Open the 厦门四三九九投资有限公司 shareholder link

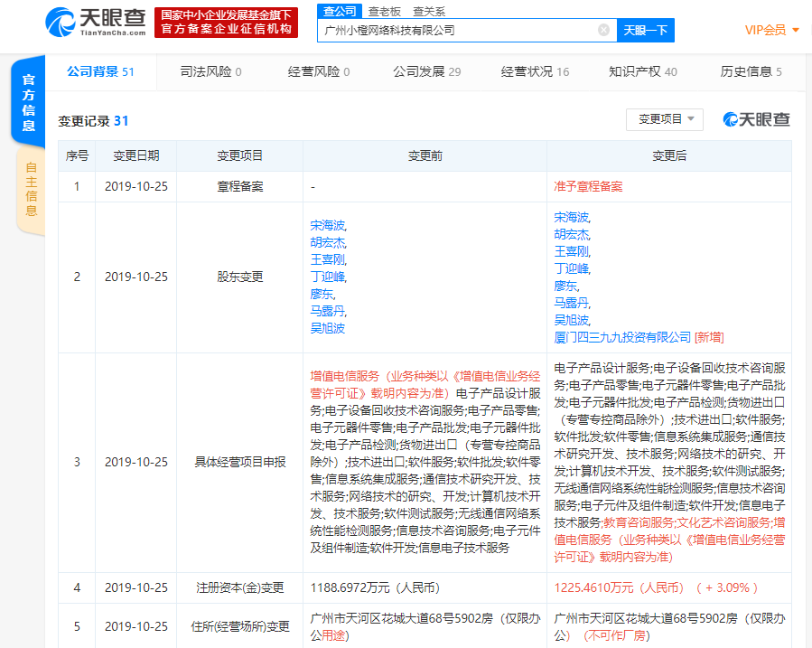pyautogui.click(x=622, y=337)
